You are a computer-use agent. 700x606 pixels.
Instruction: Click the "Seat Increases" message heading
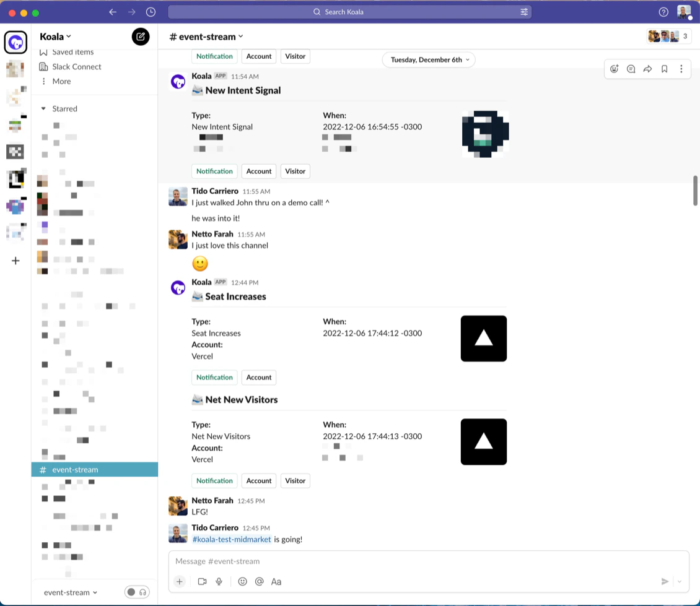(x=235, y=297)
